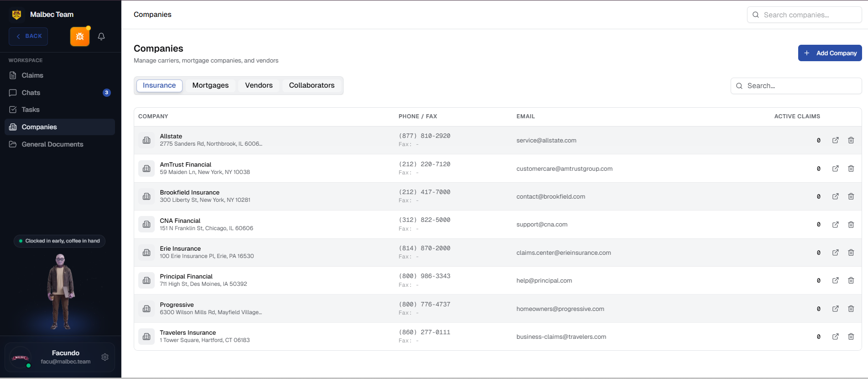This screenshot has width=868, height=379.
Task: Click the building icon beside Allstate
Action: point(146,140)
